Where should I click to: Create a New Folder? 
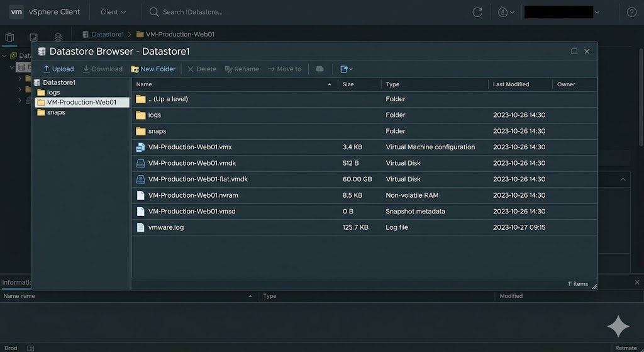[153, 69]
